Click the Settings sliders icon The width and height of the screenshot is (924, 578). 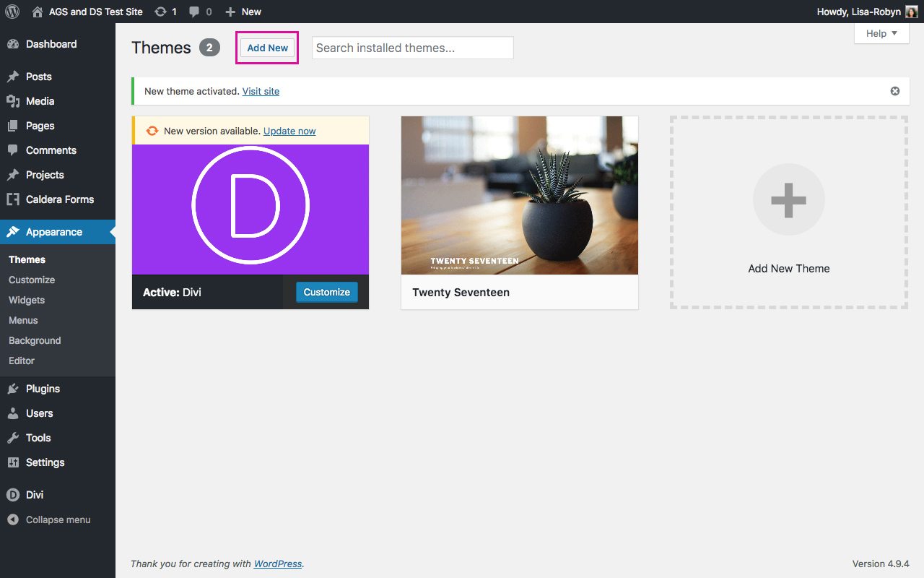13,462
